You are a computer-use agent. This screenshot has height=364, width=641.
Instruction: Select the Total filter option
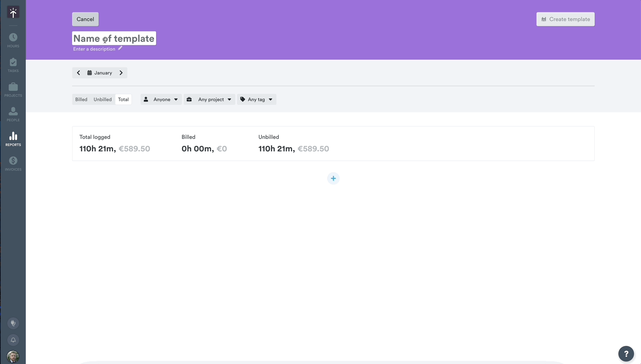123,99
